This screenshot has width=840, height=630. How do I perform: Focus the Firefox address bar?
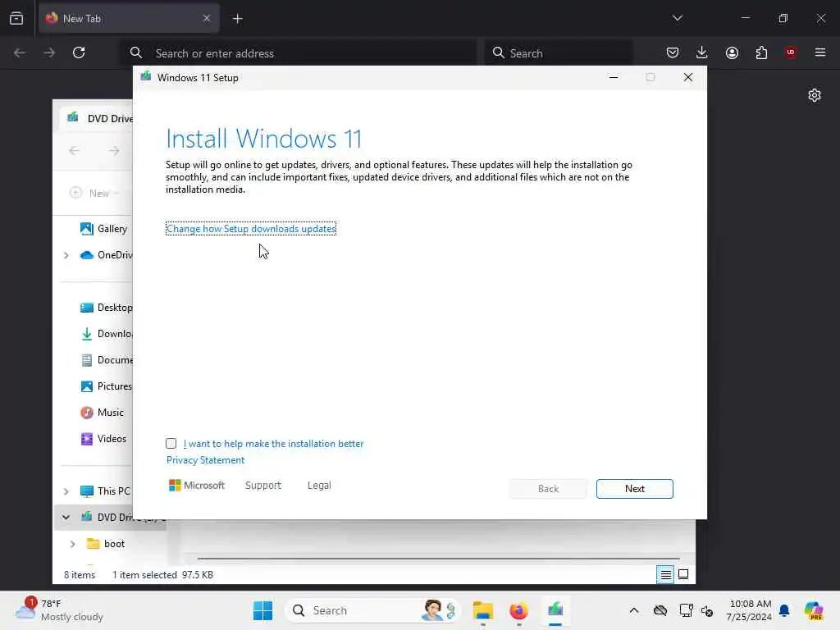299,53
